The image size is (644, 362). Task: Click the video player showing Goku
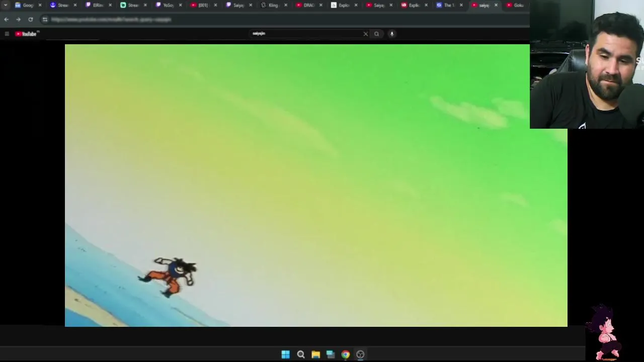(x=316, y=186)
